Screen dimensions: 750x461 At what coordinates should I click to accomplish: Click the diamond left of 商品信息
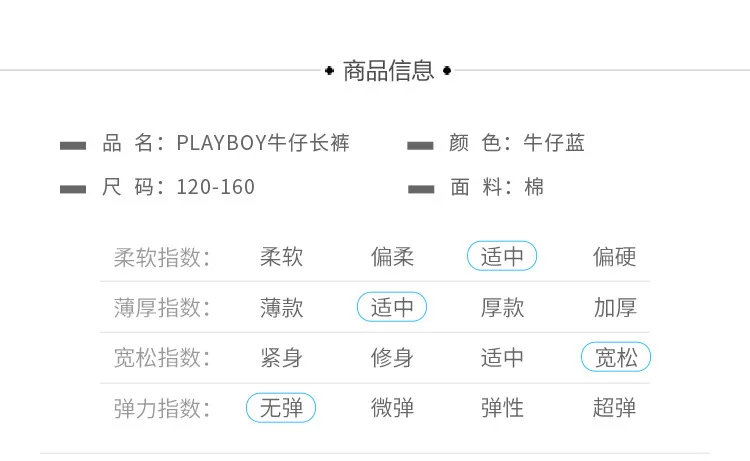(x=329, y=71)
